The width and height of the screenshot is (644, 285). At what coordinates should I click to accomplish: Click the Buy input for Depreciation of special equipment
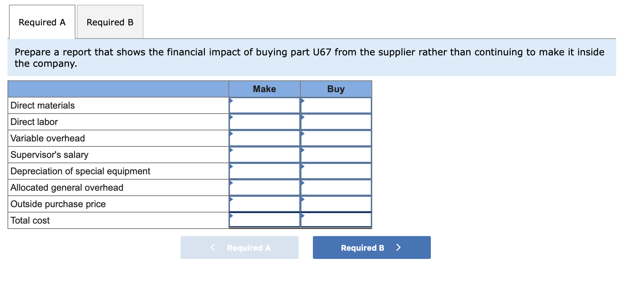click(336, 171)
